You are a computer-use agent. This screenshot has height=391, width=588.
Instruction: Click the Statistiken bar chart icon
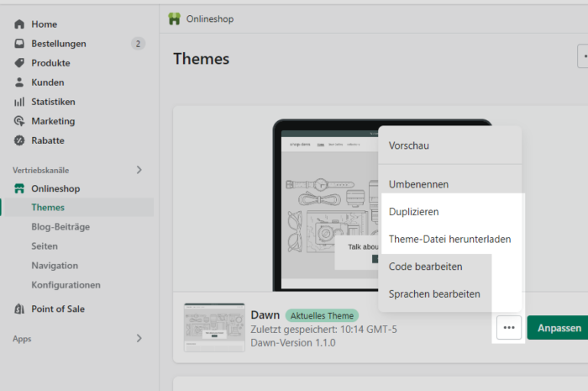point(19,102)
